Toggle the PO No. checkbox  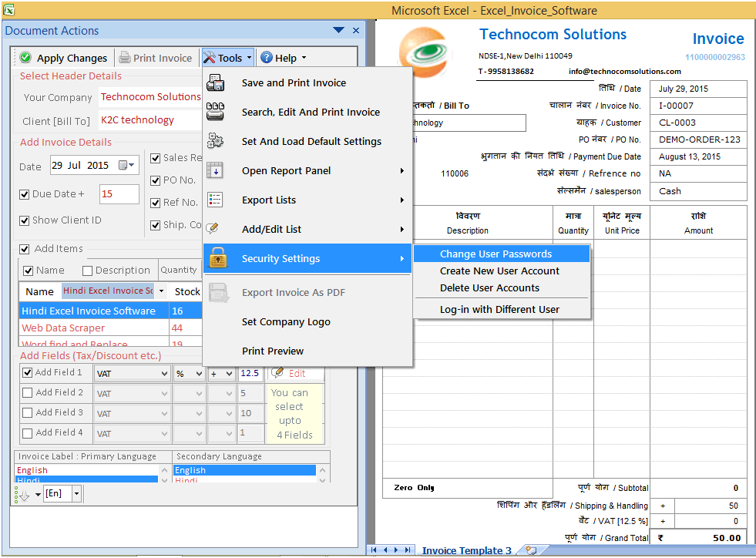tap(155, 180)
